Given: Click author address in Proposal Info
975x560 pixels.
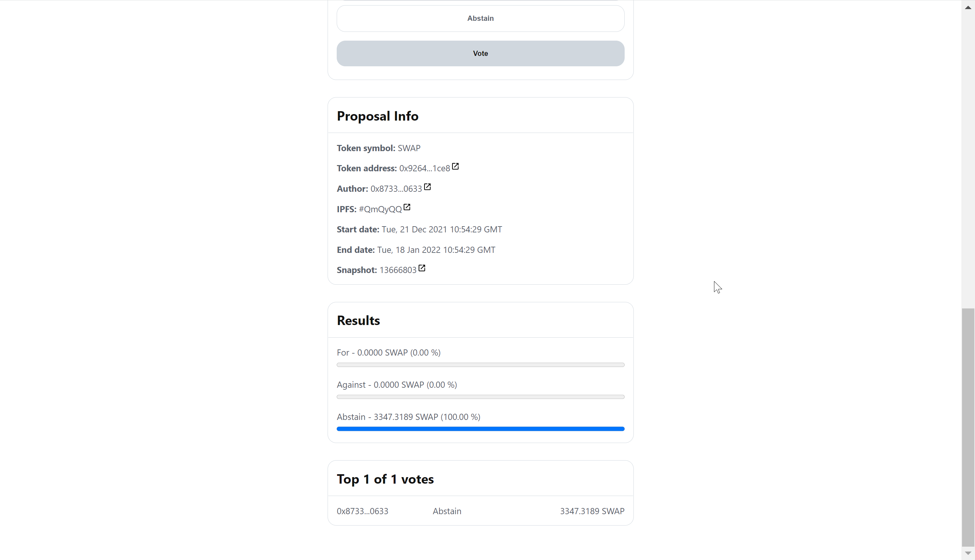Looking at the screenshot, I should click(x=396, y=189).
